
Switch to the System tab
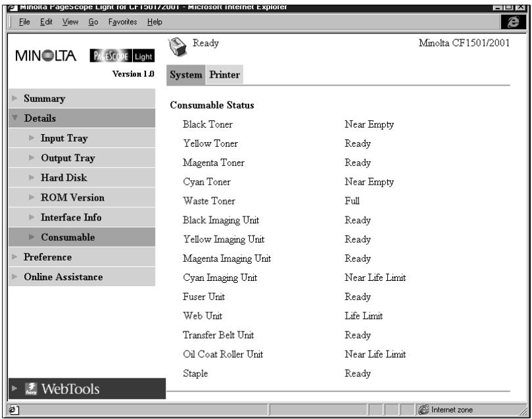(186, 75)
